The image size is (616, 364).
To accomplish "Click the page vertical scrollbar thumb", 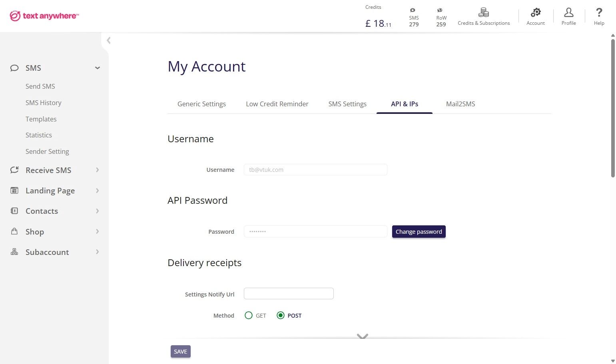I will 613,108.
